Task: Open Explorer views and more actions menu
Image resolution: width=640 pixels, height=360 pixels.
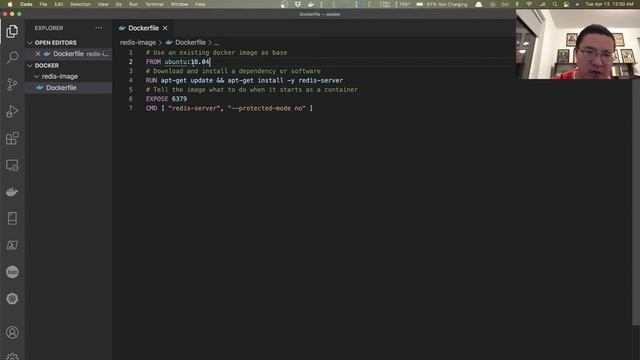Action: tap(99, 28)
